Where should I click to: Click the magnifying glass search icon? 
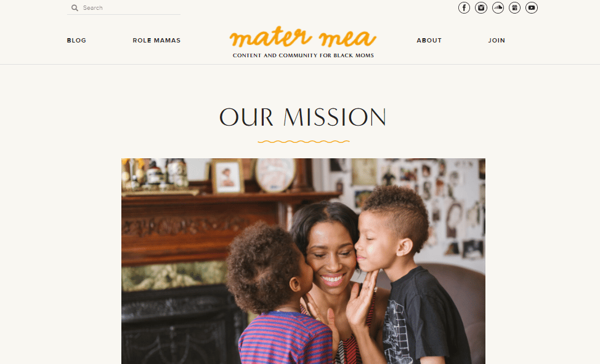click(75, 7)
